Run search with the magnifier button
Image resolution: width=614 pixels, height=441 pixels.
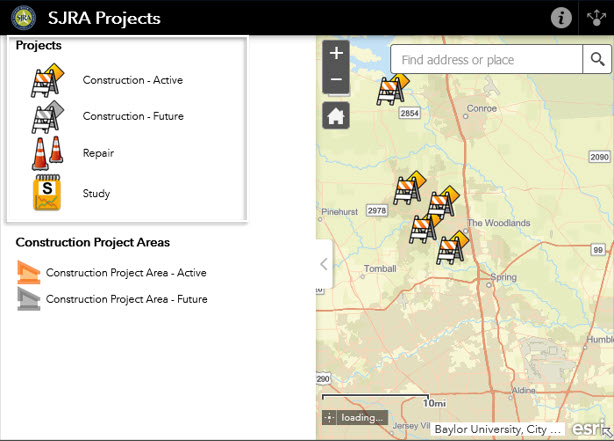597,59
